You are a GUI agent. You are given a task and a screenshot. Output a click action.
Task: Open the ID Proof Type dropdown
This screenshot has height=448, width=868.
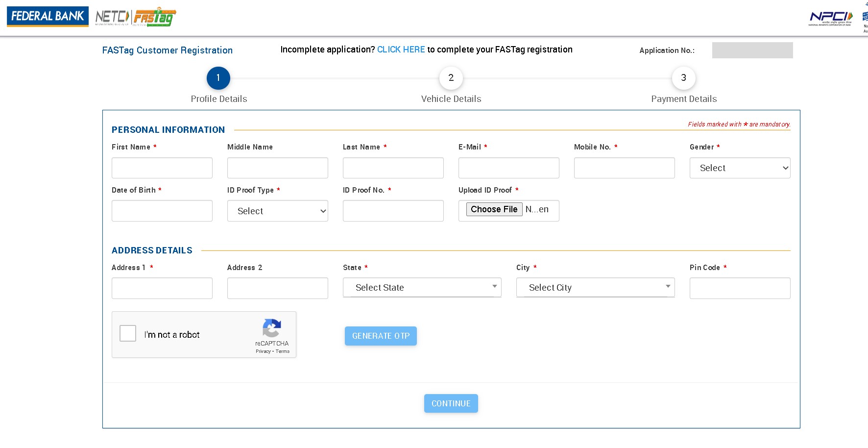point(277,211)
